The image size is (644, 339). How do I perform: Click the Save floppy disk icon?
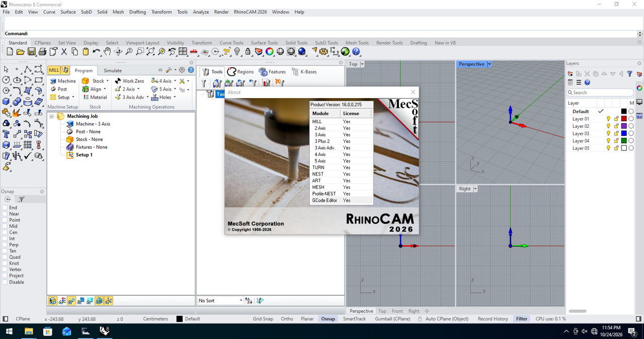click(31, 52)
